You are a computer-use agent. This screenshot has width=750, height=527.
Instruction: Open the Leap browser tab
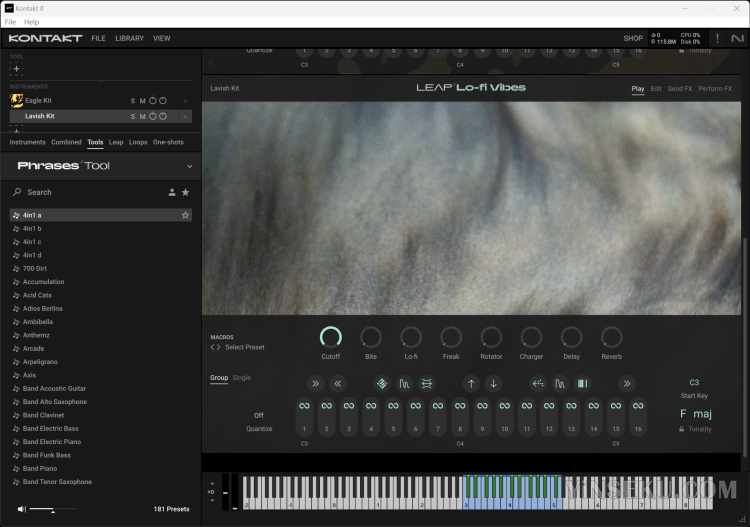[116, 142]
